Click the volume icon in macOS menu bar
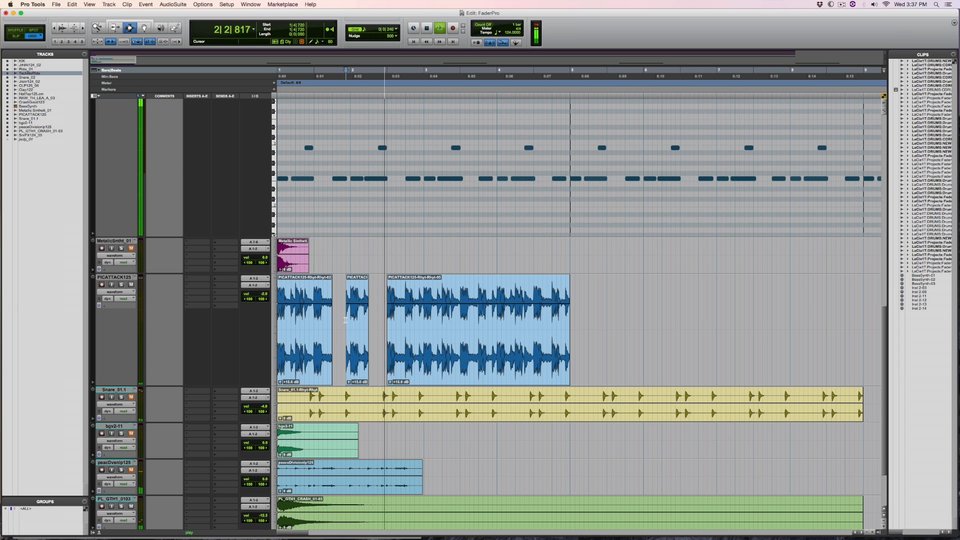 874,4
